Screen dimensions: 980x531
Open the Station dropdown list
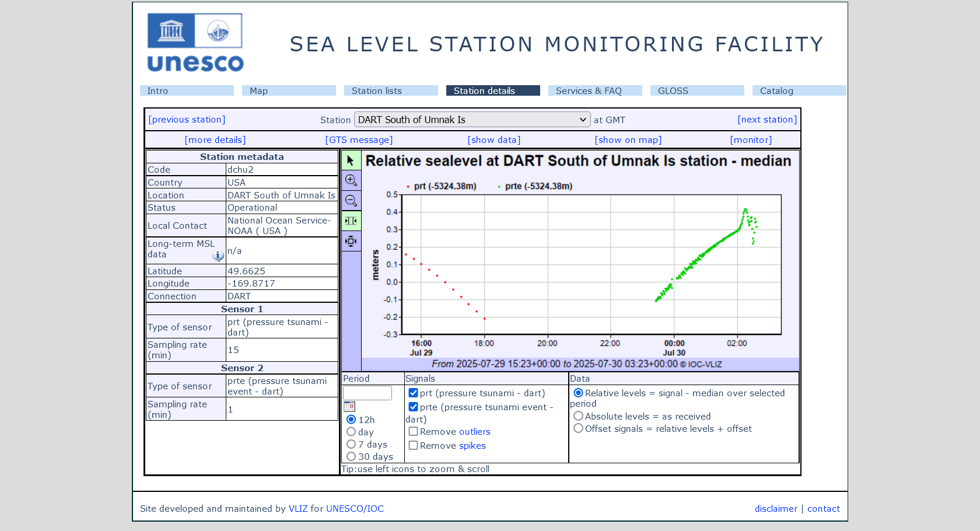[x=472, y=120]
